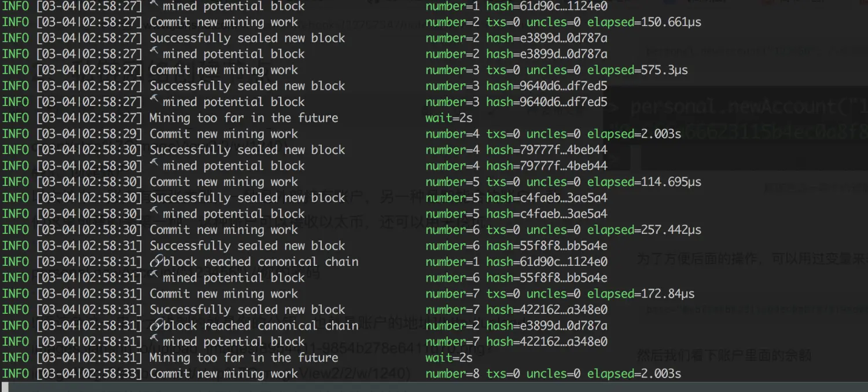The height and width of the screenshot is (392, 868).
Task: Click the pickaxe icon for mined block number=5
Action: coord(155,213)
